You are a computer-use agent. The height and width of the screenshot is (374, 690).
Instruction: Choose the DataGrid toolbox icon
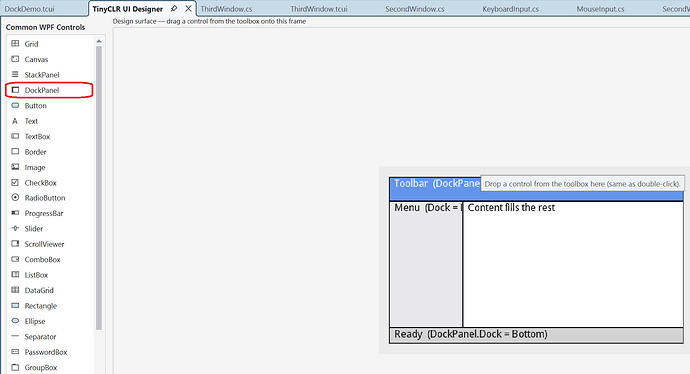(15, 290)
